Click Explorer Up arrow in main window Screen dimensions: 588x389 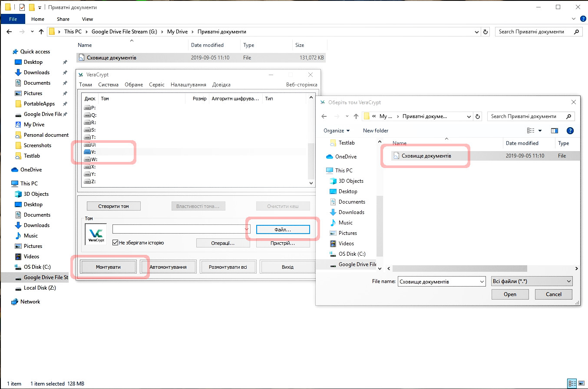[x=41, y=32]
